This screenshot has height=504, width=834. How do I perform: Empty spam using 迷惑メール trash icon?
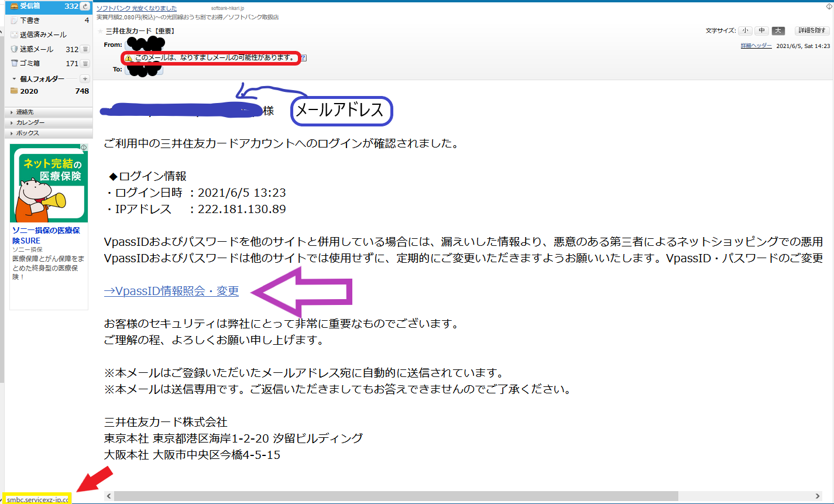click(85, 49)
